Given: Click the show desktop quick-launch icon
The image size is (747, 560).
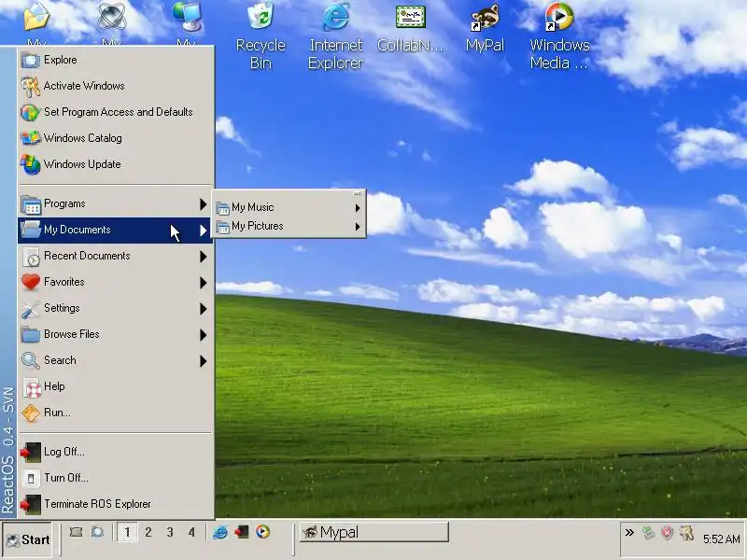Looking at the screenshot, I should pyautogui.click(x=76, y=532).
